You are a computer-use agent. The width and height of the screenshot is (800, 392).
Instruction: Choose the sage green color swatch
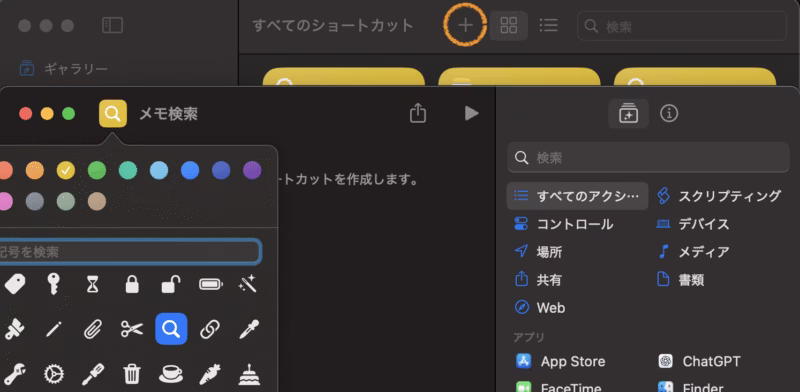click(66, 201)
